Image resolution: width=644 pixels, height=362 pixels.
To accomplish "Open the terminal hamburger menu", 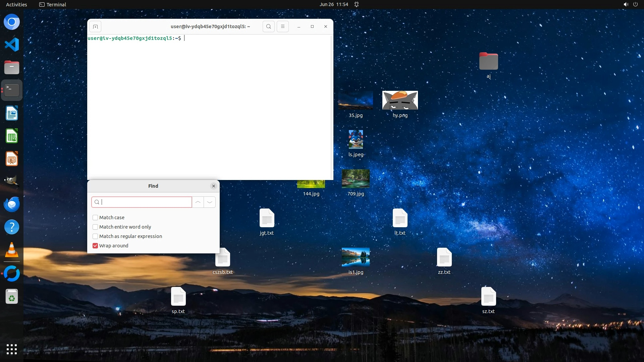I will click(282, 26).
